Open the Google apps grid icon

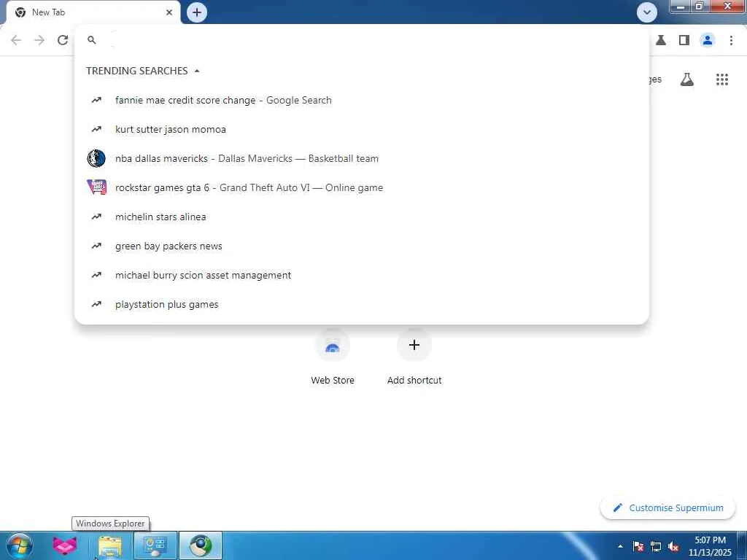click(721, 79)
